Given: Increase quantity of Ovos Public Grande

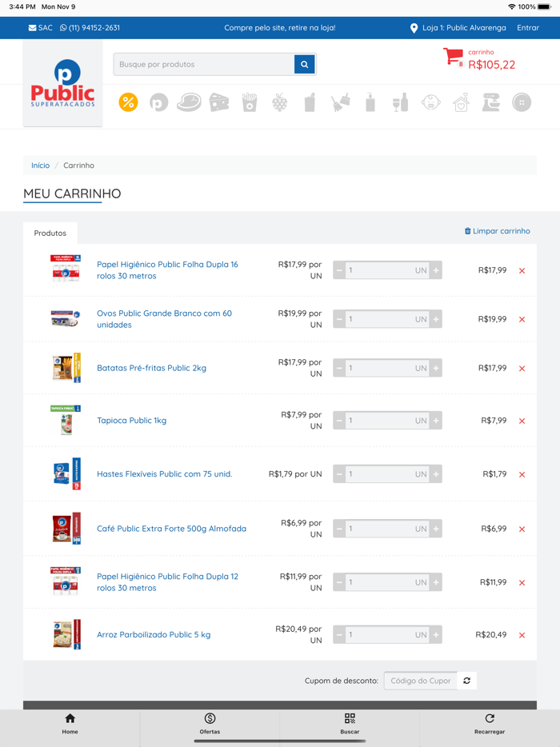Looking at the screenshot, I should (436, 319).
